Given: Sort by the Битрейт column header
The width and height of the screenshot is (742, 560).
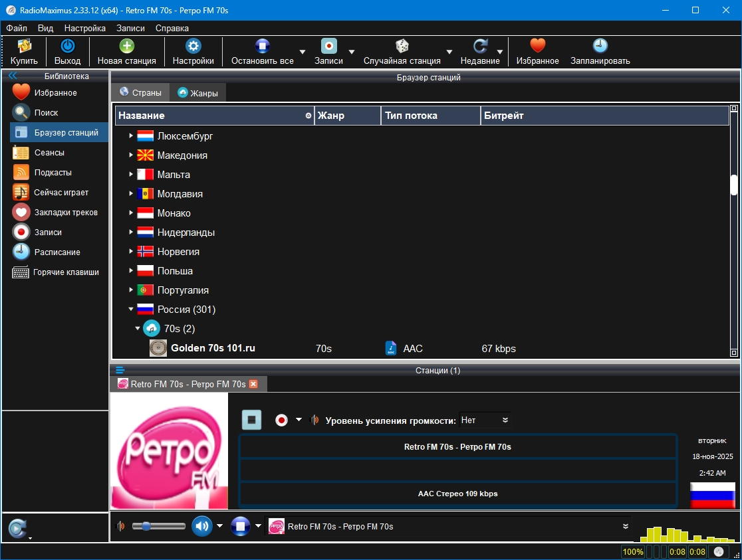Looking at the screenshot, I should (x=604, y=116).
